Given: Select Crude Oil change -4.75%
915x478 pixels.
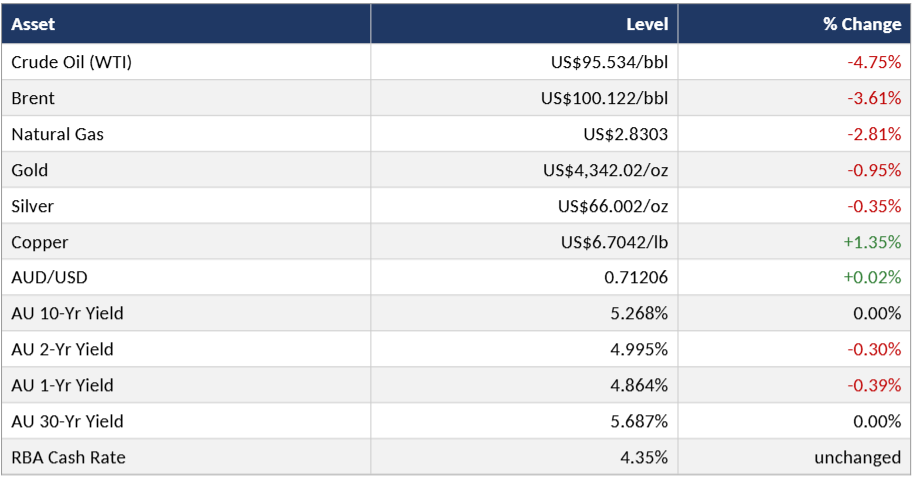Looking at the screenshot, I should (874, 62).
